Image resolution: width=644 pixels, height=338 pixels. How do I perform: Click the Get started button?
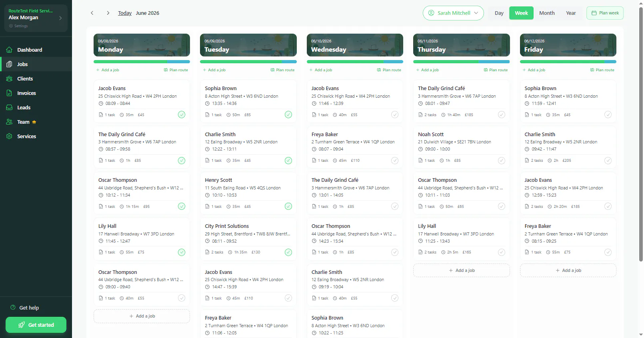36,325
